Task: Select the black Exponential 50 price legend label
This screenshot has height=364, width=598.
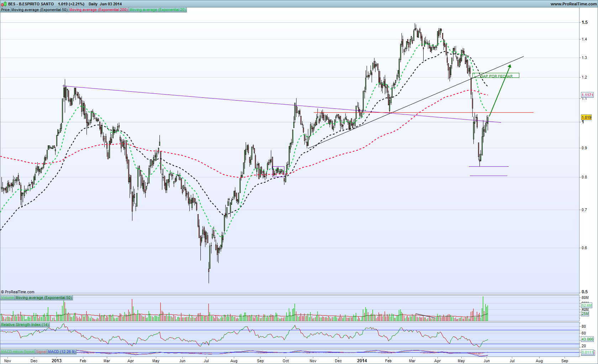Action: pos(39,10)
